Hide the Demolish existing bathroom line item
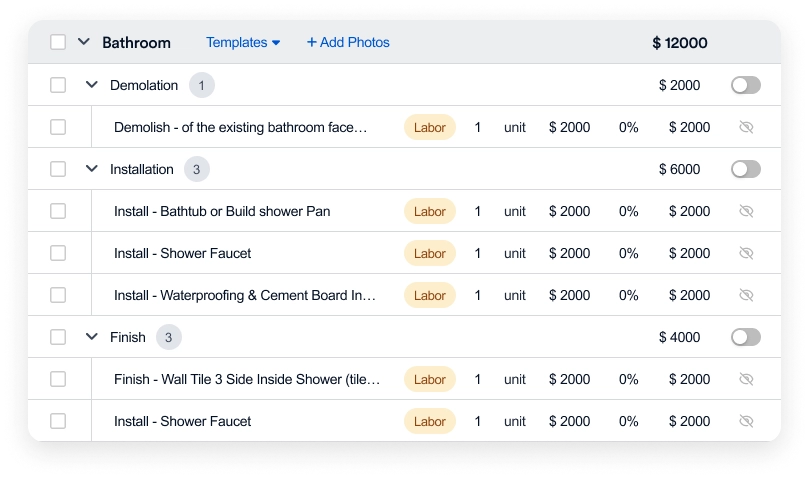 745,127
